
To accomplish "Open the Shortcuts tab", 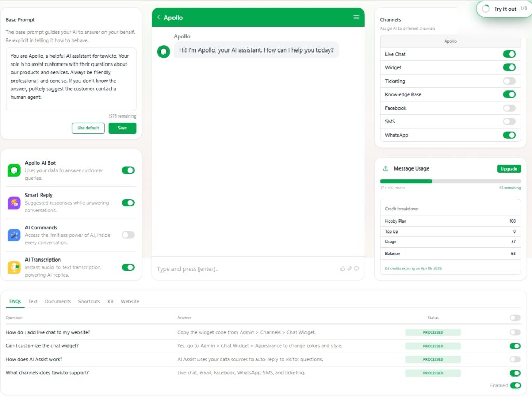I will point(89,301).
